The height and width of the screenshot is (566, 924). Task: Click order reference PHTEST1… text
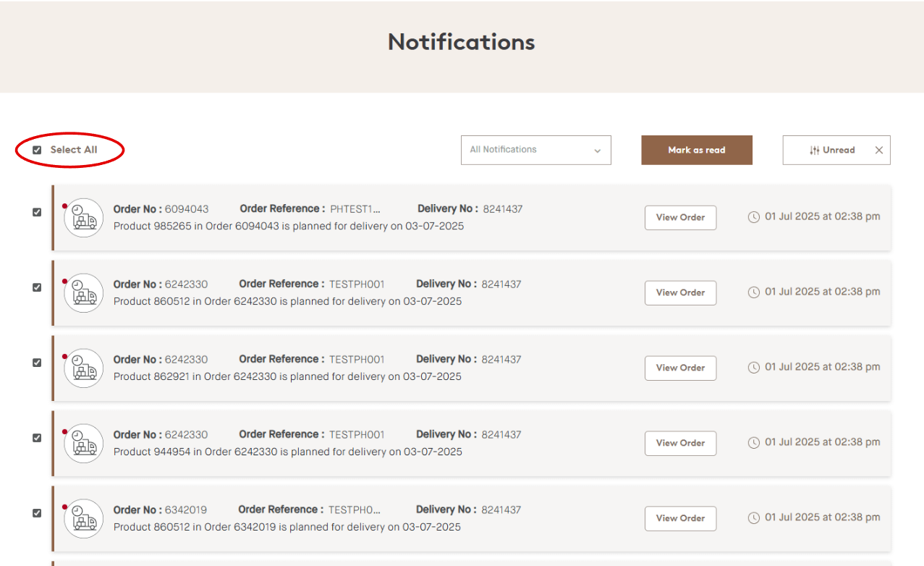pyautogui.click(x=355, y=209)
